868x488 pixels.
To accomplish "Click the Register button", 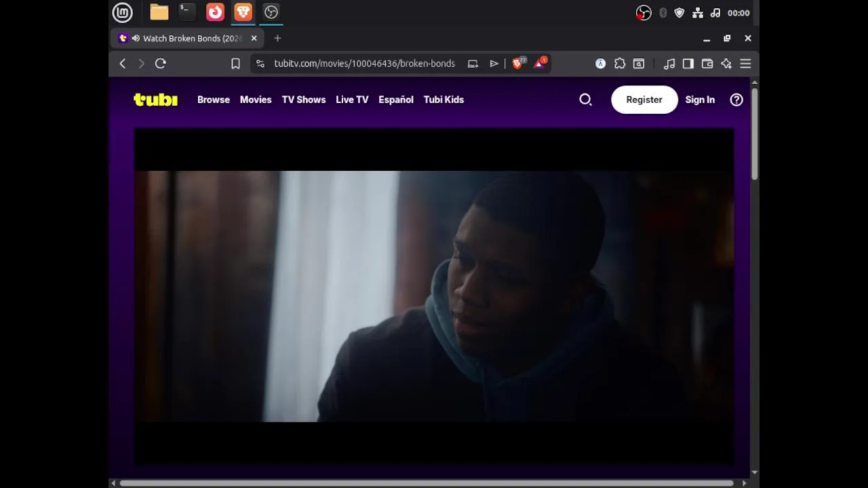I will tap(644, 100).
